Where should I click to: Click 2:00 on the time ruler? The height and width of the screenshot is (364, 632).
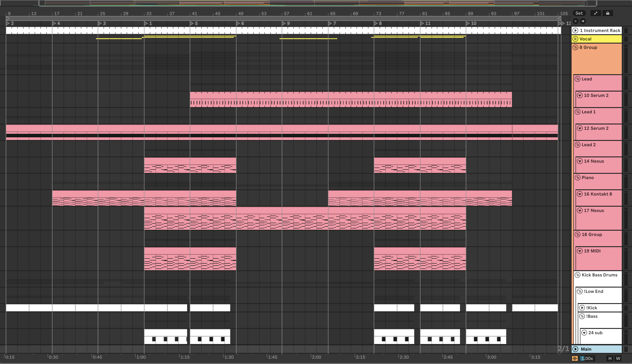[x=316, y=357]
